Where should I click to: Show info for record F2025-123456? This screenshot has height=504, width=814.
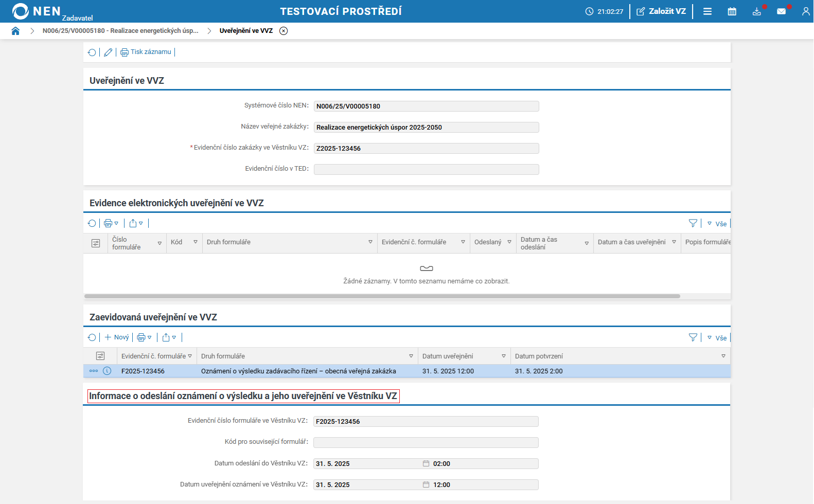[107, 371]
